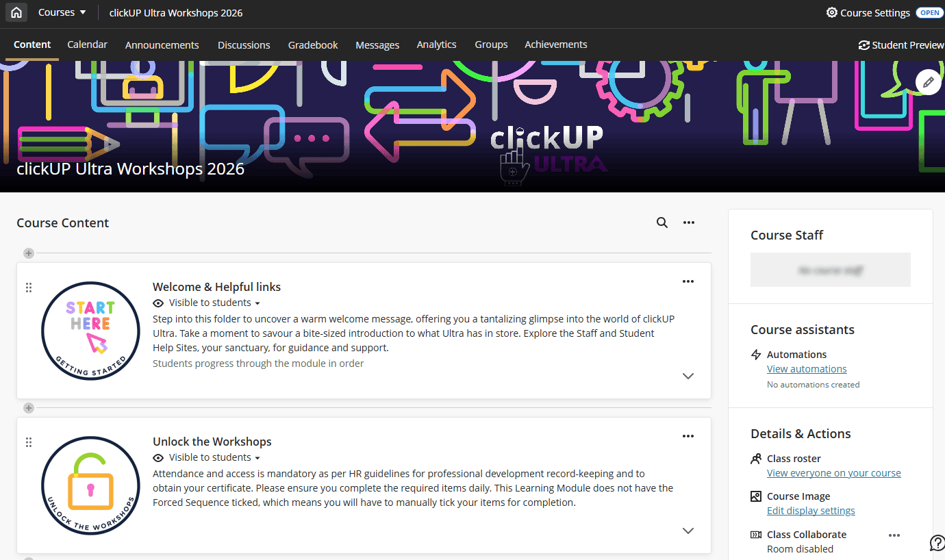
Task: Switch to the Gradebook tab
Action: point(313,45)
